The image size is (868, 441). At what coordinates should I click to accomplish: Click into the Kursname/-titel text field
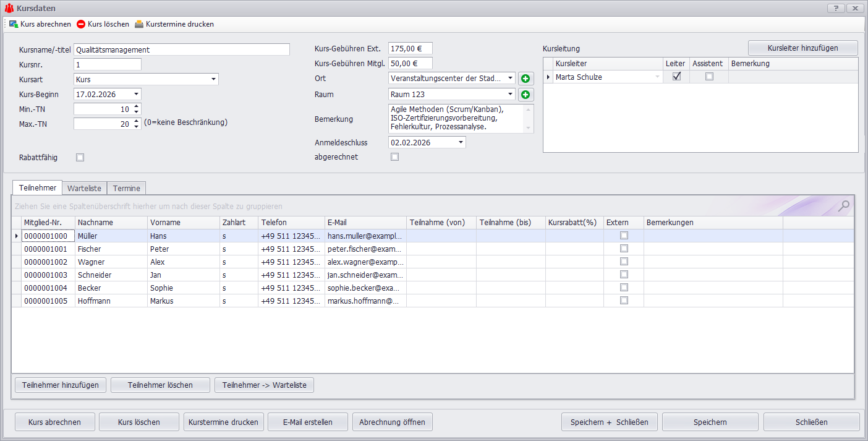(181, 49)
